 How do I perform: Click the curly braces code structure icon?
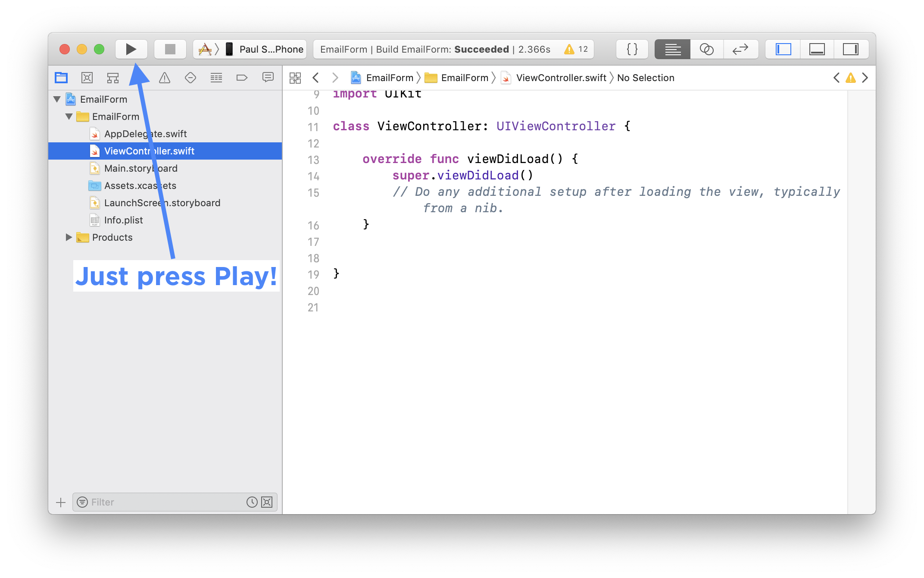click(630, 49)
